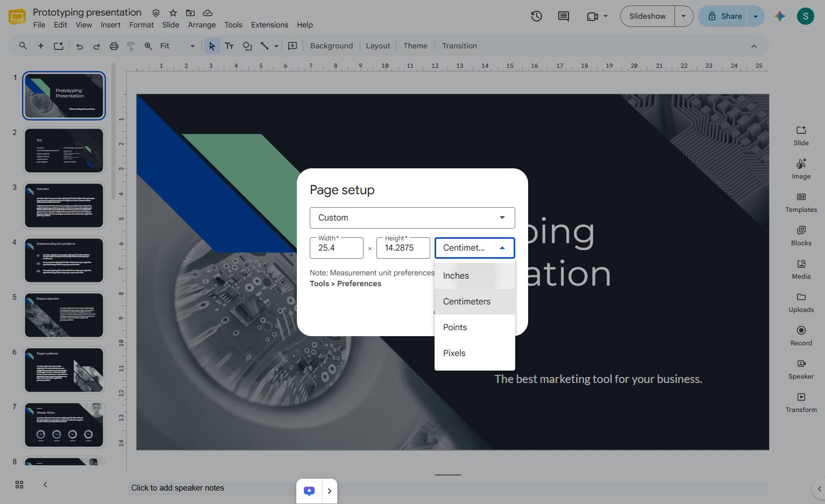Viewport: 825px width, 504px height.
Task: Click the video call camera icon
Action: point(593,16)
